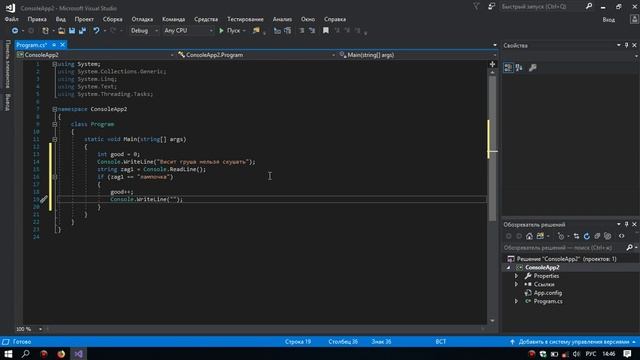Open the ConsoleApp2 project navigation dropdown
640x360 pixels.
(x=95, y=55)
